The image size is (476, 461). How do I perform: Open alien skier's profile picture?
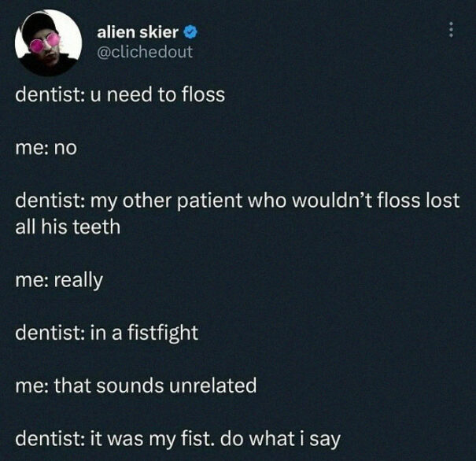(x=49, y=42)
